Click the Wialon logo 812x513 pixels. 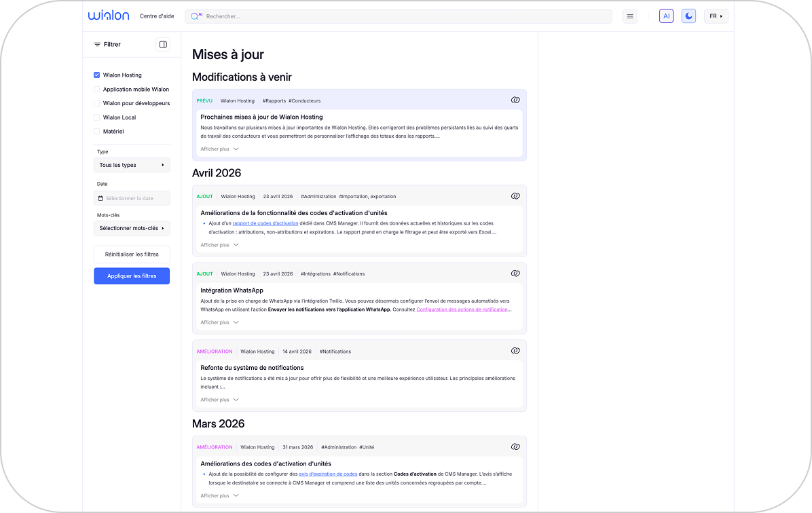108,16
